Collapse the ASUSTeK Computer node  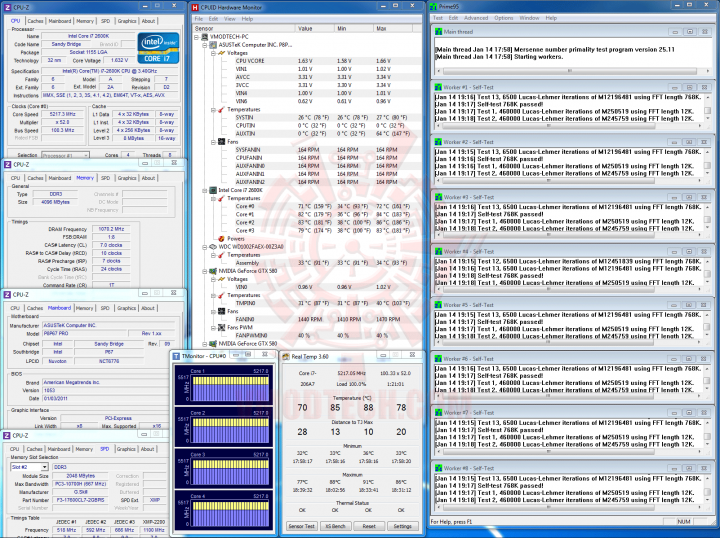point(205,45)
